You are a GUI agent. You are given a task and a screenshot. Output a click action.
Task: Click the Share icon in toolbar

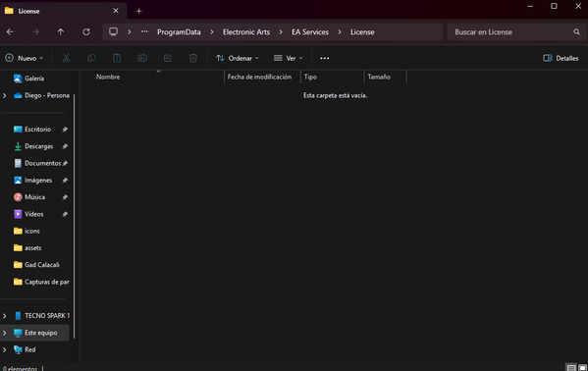point(168,58)
